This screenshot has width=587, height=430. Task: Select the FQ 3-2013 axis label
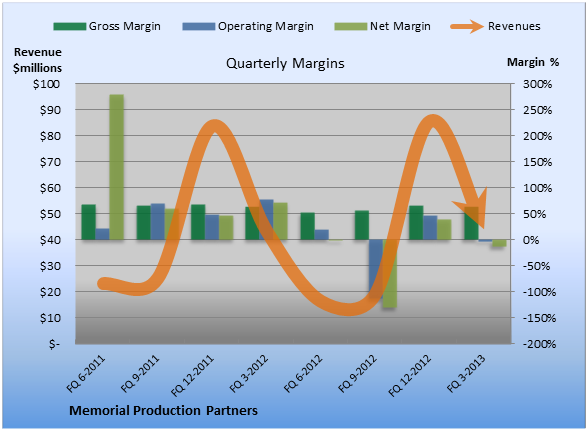pos(466,373)
